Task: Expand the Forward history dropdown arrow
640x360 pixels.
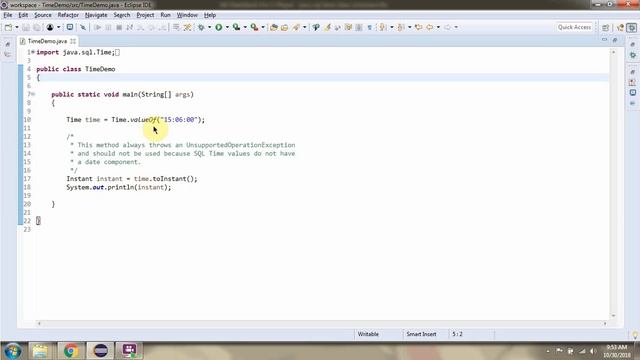Action: (x=456, y=27)
